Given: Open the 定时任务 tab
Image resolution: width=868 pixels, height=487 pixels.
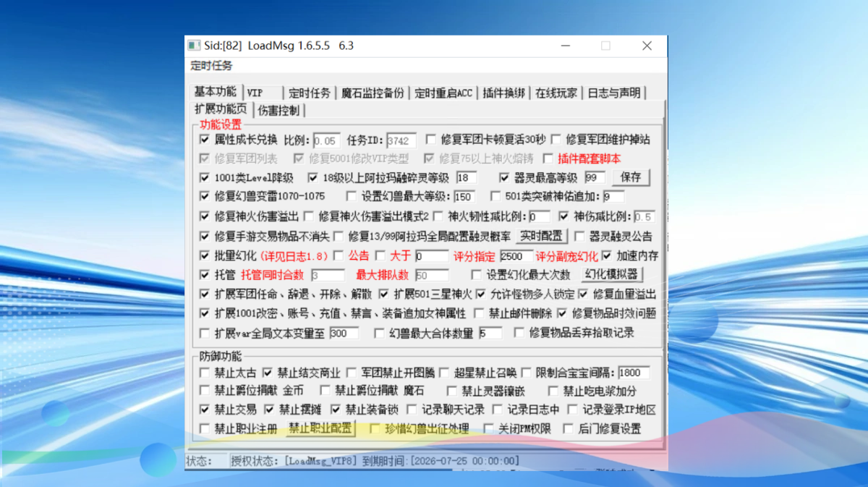Looking at the screenshot, I should click(x=310, y=93).
